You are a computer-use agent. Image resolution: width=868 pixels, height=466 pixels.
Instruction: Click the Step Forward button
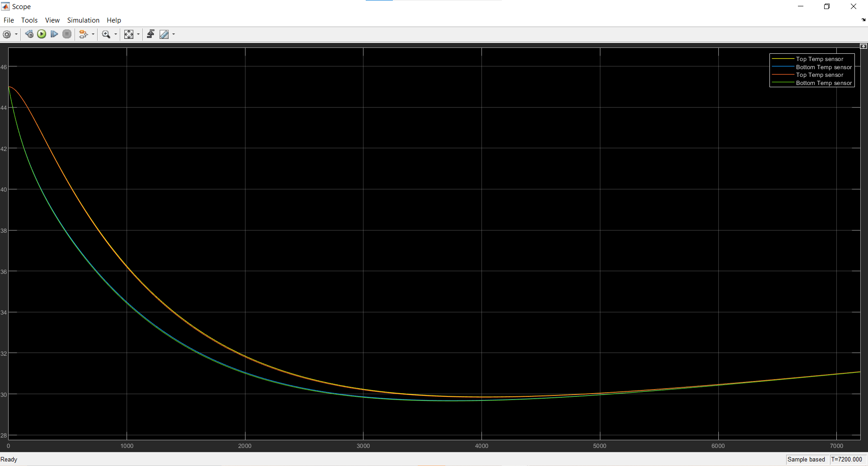pyautogui.click(x=54, y=34)
